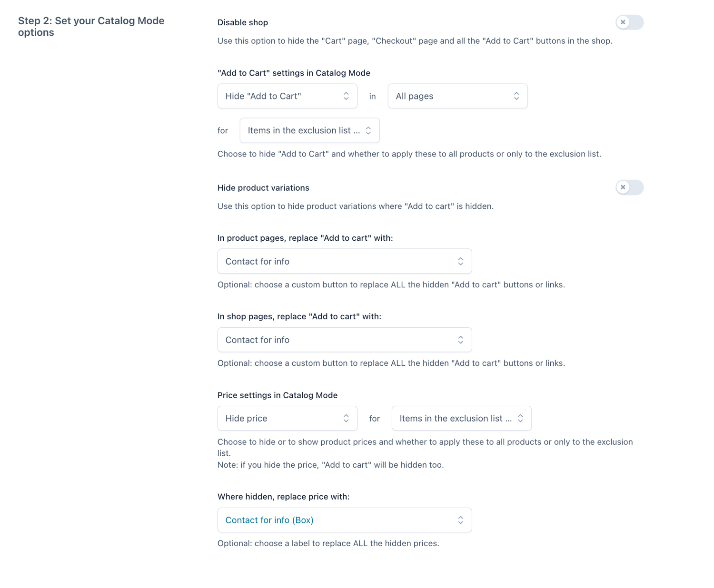Screen dimensions: 714x588
Task: Open the Hide price dropdown
Action: point(287,418)
